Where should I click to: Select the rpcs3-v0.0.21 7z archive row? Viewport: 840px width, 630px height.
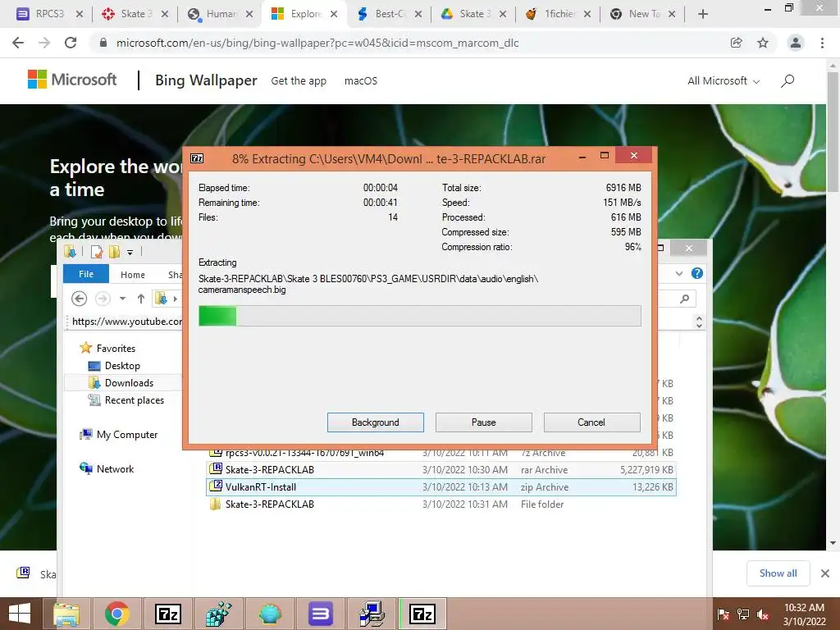pos(441,453)
